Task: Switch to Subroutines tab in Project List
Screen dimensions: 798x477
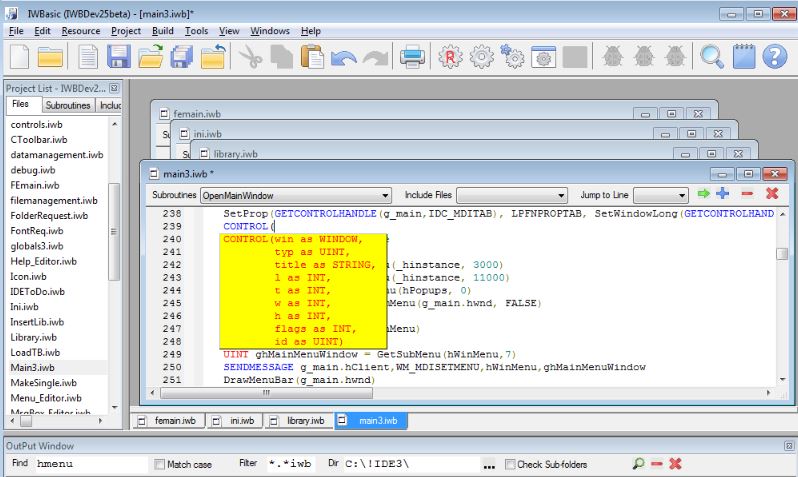Action: [68, 105]
